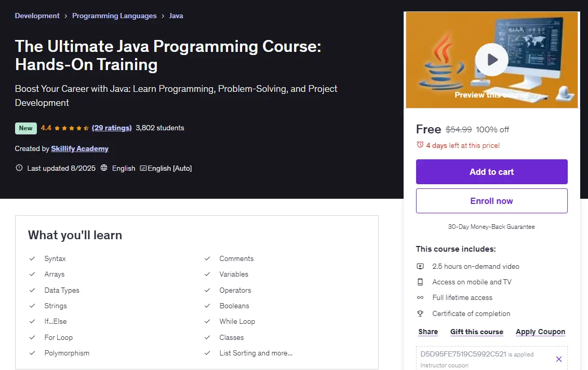Viewport: 588px width, 370px height.
Task: Click the 100% off discount text
Action: click(x=492, y=130)
